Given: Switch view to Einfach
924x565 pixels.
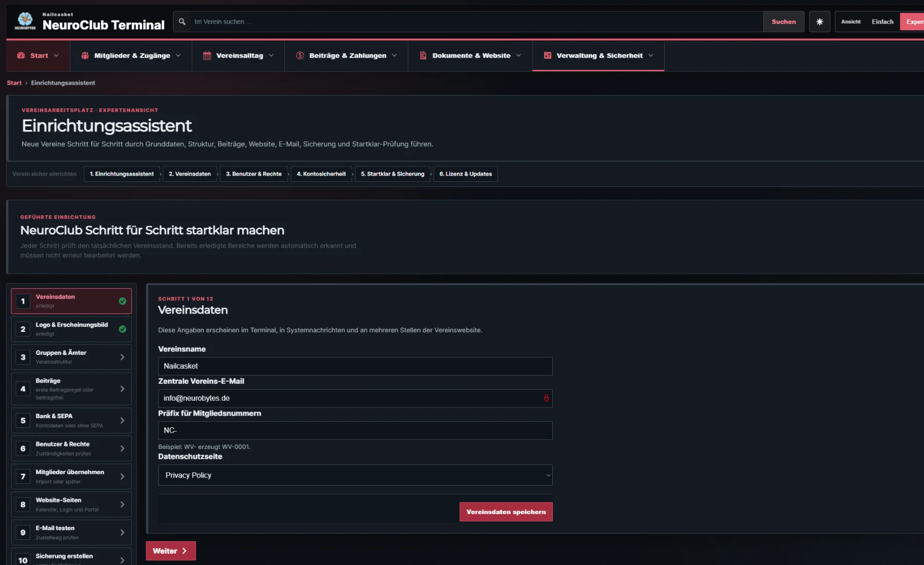Looking at the screenshot, I should point(882,22).
